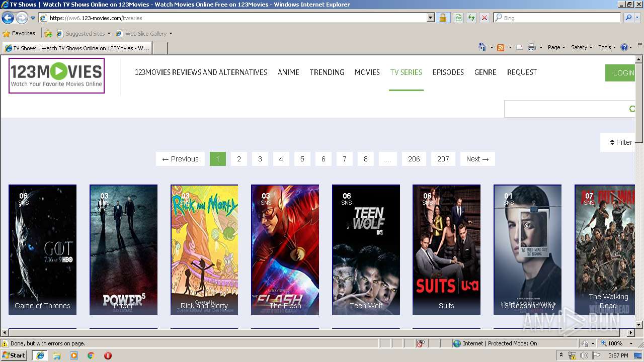Go to pagination page 2

pos(239,159)
